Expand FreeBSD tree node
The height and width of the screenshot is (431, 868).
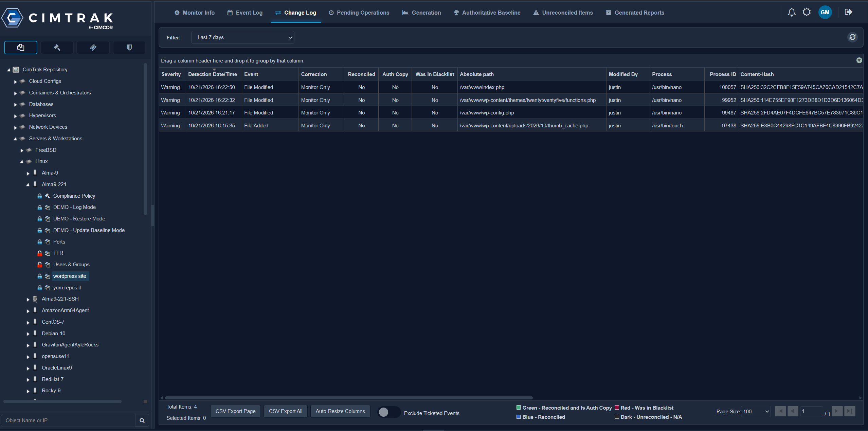point(22,150)
